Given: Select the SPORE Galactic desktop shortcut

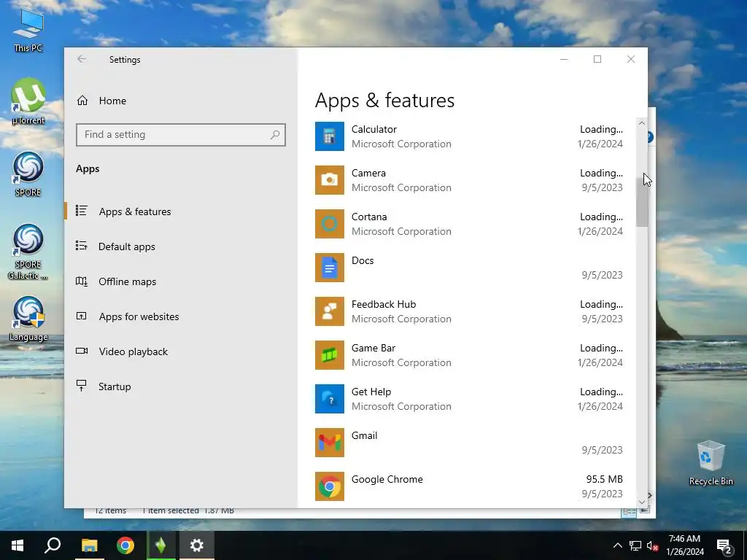Looking at the screenshot, I should pyautogui.click(x=28, y=252).
